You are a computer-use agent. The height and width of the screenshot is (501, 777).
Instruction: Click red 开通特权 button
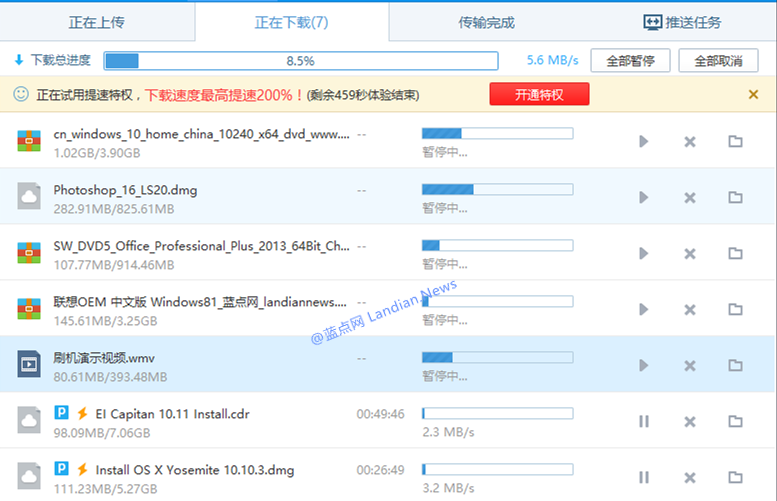point(539,94)
